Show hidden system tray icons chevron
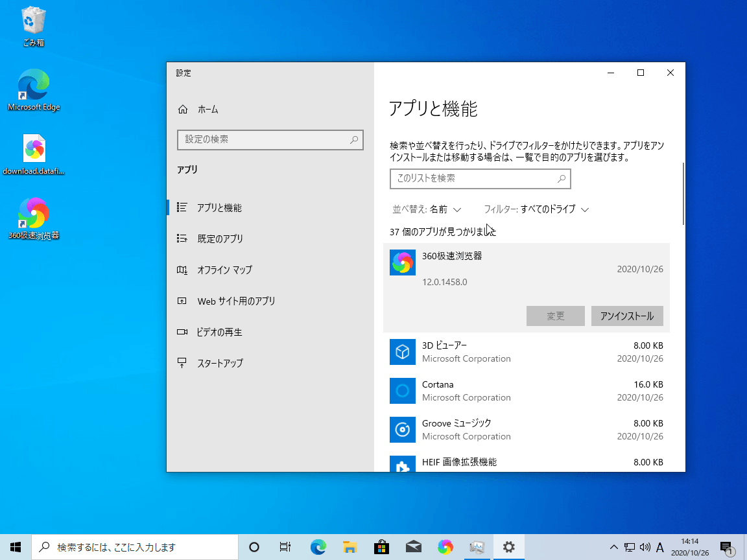The width and height of the screenshot is (747, 560). point(614,547)
